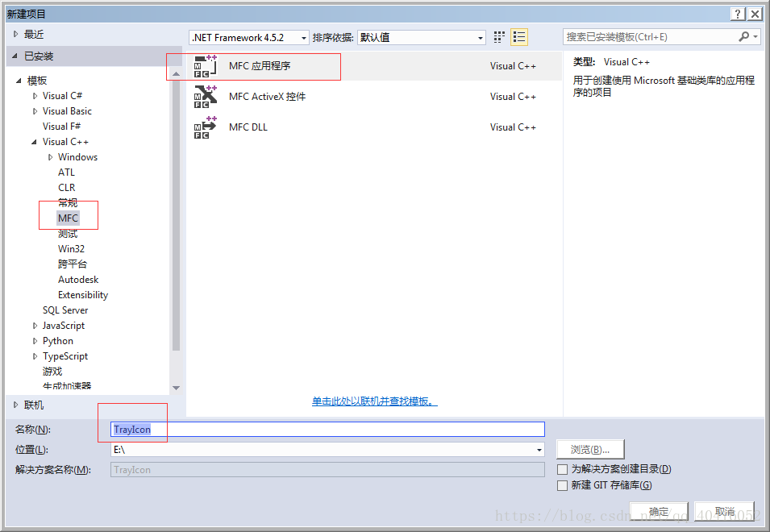Select 常规 under Visual C++
The width and height of the screenshot is (770, 532).
(x=68, y=202)
